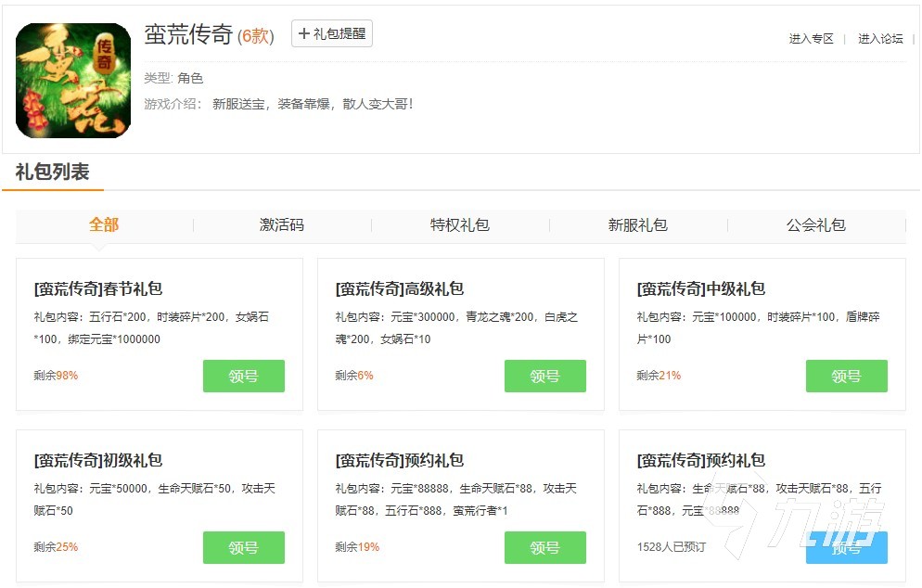Select the 全部 tab
Screen dimensions: 922x588
104,224
